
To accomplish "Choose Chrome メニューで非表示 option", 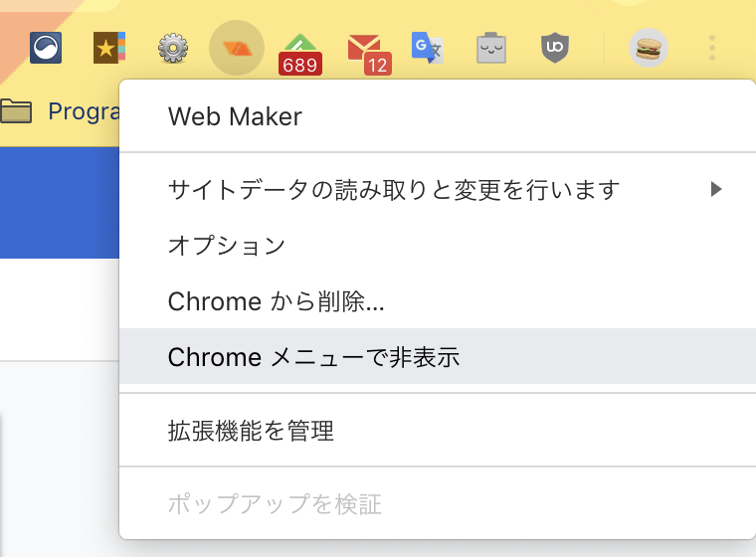I will [438, 356].
